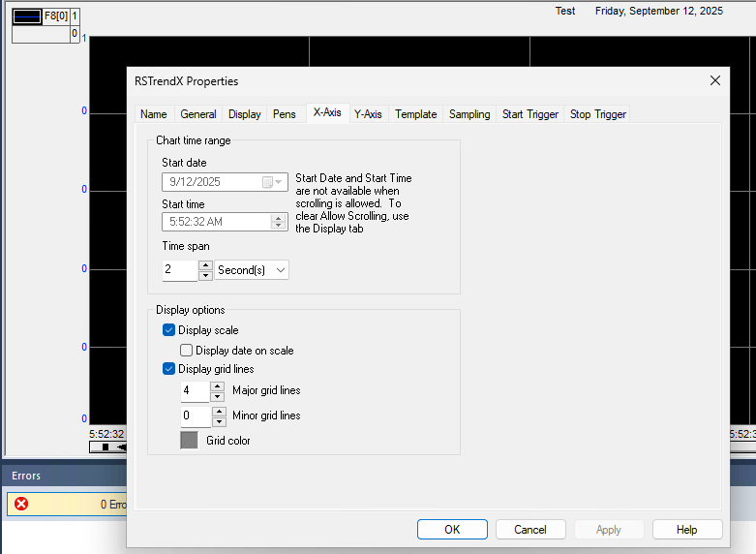Open the Grid color swatch
The image size is (756, 554).
pos(189,440)
